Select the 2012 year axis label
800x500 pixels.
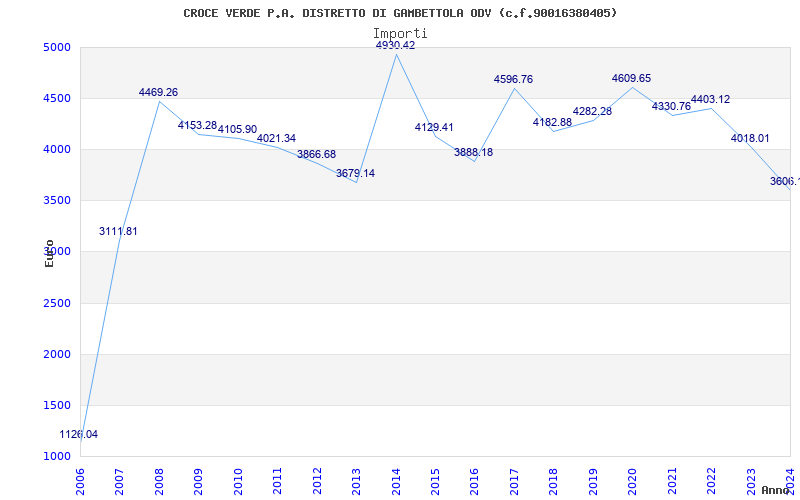click(x=317, y=481)
